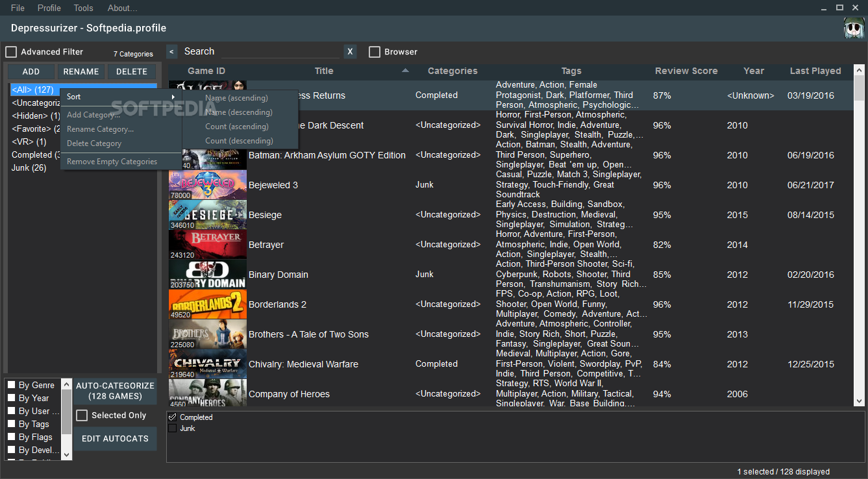Check the Junk category checkbox
Viewport: 868px width, 479px height.
(x=172, y=428)
